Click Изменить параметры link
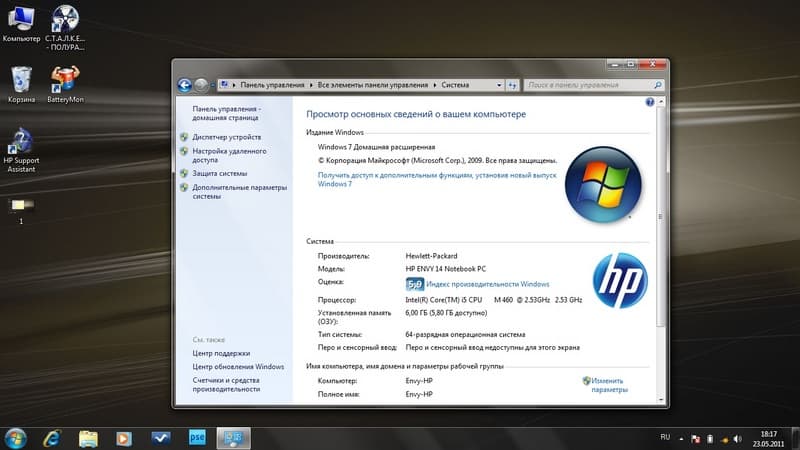The height and width of the screenshot is (450, 800). [x=609, y=385]
